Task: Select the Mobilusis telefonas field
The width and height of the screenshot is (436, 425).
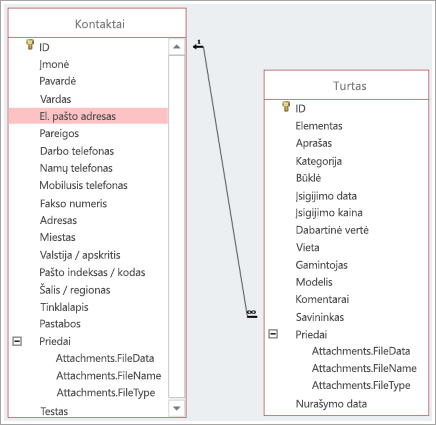Action: pyautogui.click(x=83, y=185)
